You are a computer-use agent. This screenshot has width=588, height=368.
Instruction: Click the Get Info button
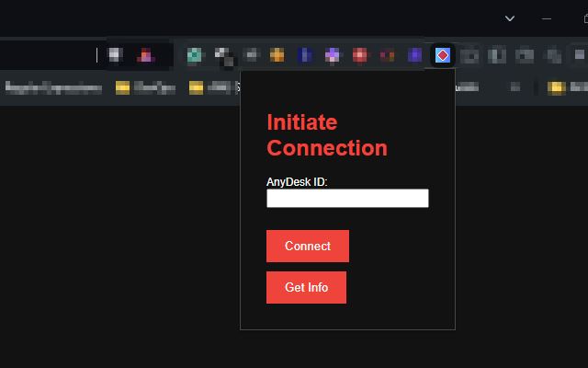tap(306, 287)
